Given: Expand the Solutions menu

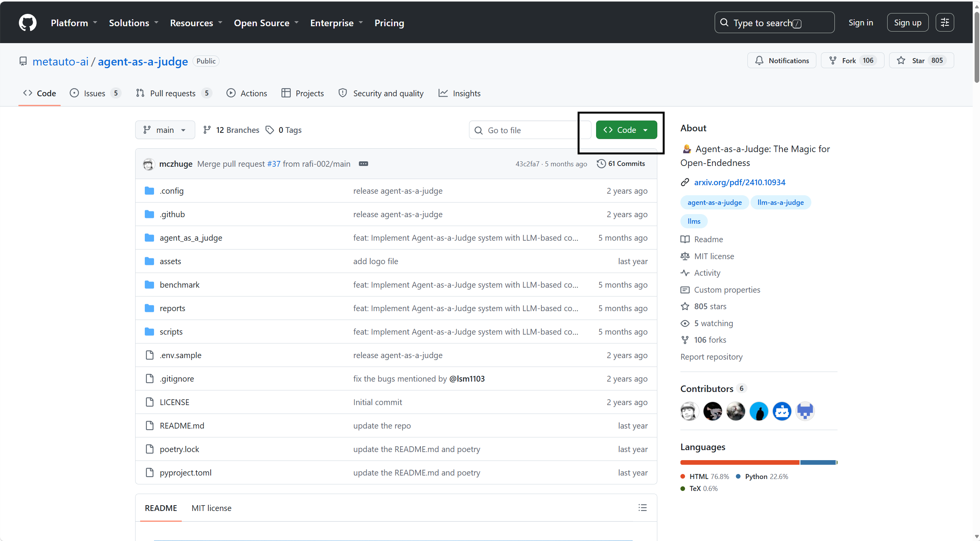Looking at the screenshot, I should (134, 23).
